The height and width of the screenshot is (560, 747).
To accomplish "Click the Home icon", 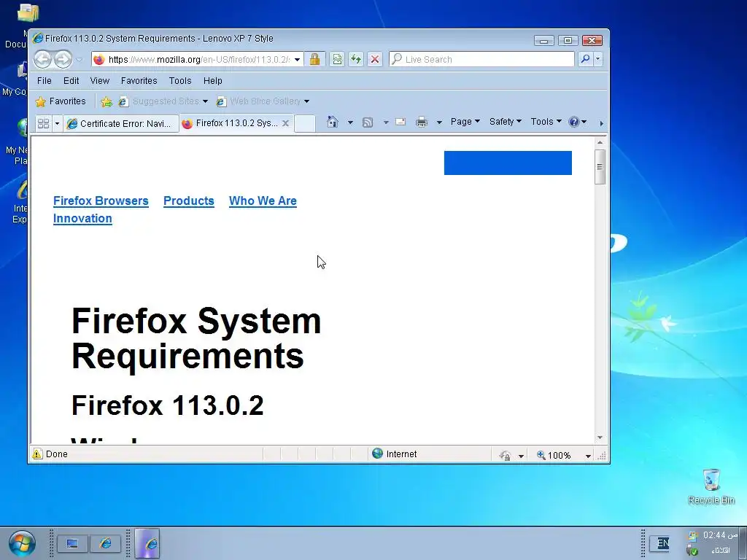I will click(x=333, y=122).
